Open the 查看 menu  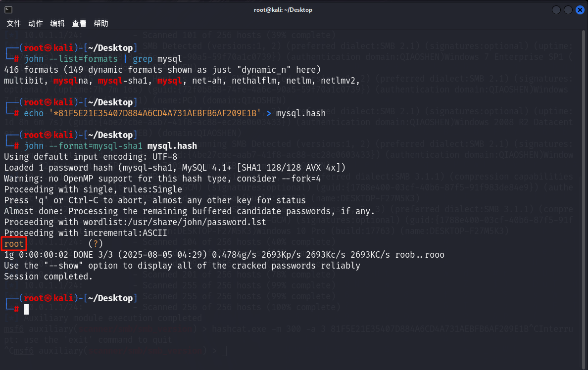click(79, 24)
